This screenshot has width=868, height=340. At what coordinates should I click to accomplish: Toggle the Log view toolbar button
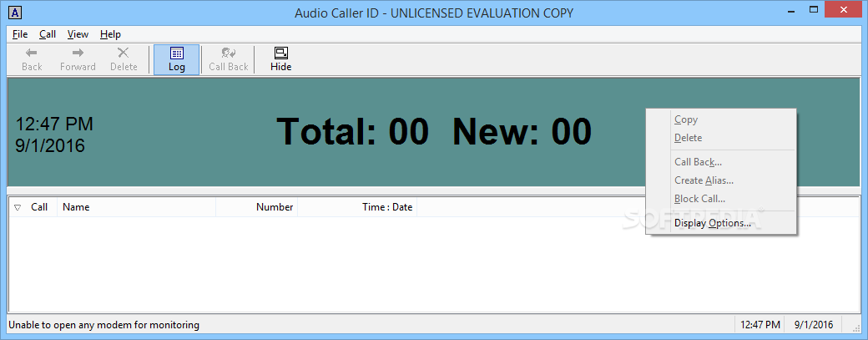177,59
